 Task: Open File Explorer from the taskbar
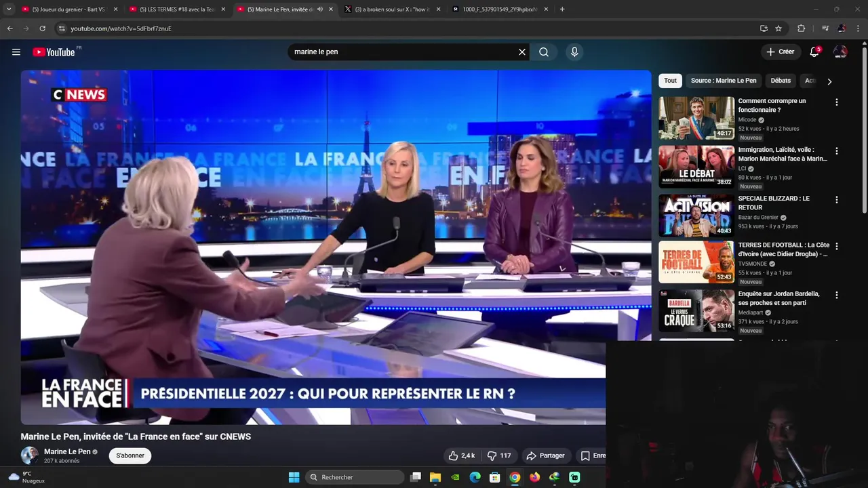[435, 477]
